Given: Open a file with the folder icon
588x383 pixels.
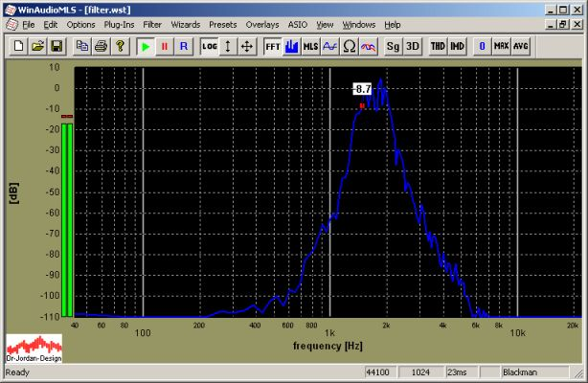Looking at the screenshot, I should point(38,46).
